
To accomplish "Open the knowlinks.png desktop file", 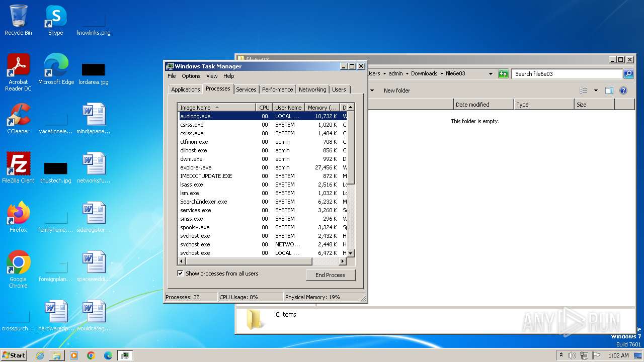I will (94, 20).
